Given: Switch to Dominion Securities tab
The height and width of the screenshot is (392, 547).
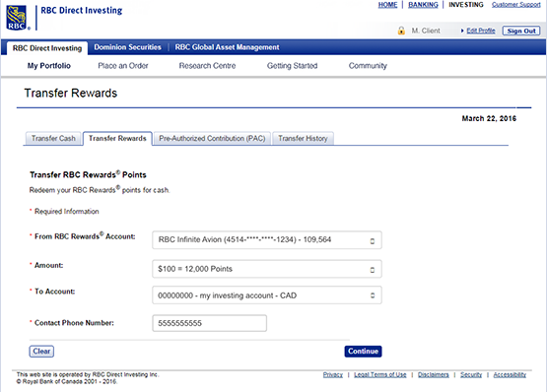Looking at the screenshot, I should [x=128, y=47].
